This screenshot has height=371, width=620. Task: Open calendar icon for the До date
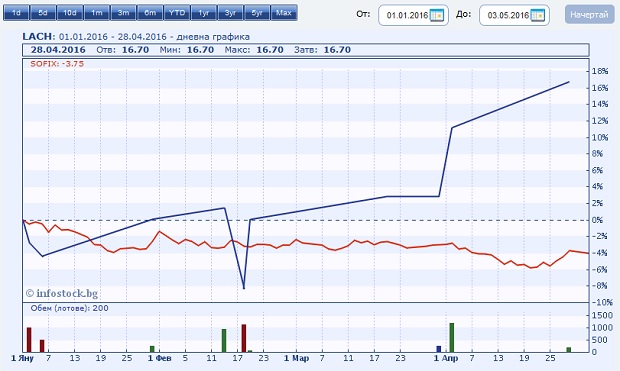[x=538, y=15]
